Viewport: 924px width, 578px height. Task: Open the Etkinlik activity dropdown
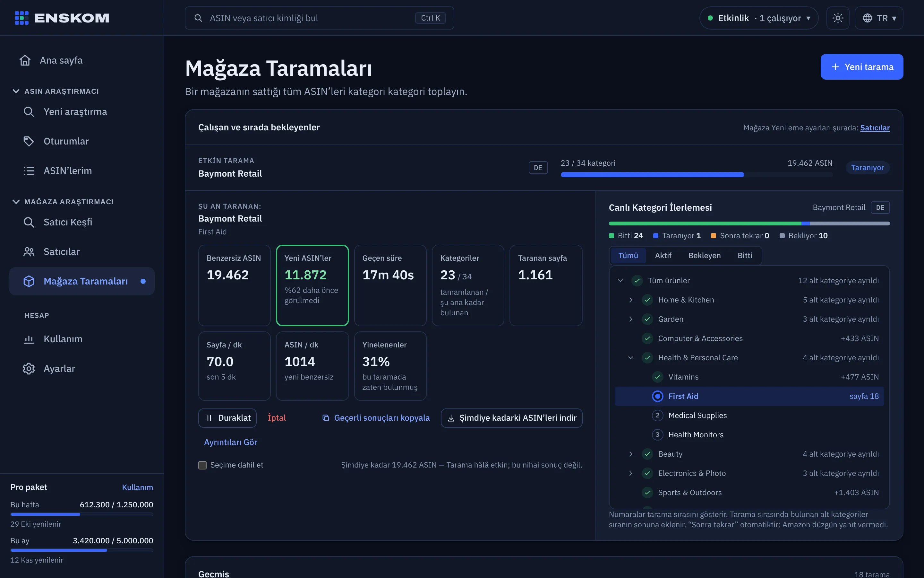(759, 18)
